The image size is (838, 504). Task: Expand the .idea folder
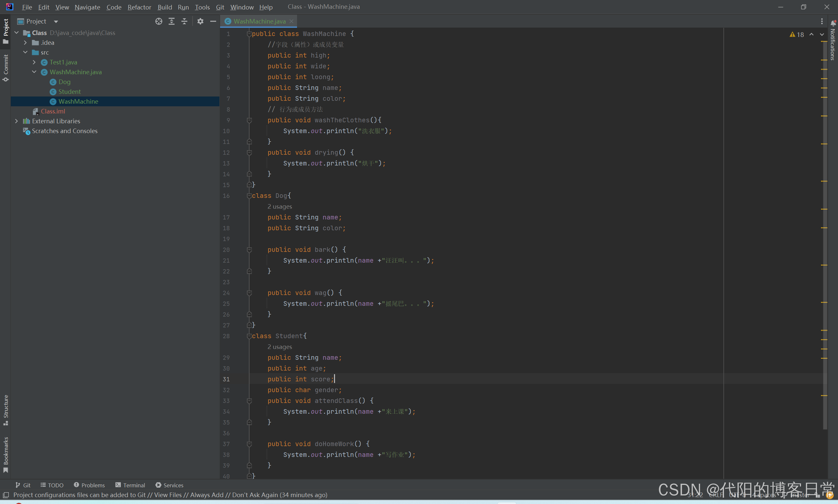(26, 43)
